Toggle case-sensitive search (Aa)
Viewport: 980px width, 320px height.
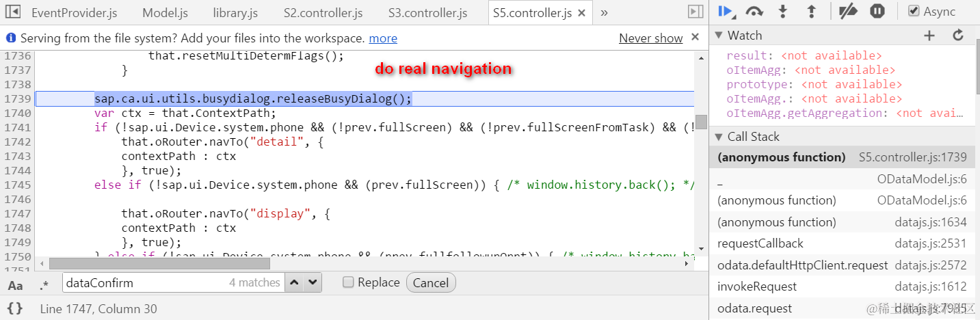tap(15, 284)
